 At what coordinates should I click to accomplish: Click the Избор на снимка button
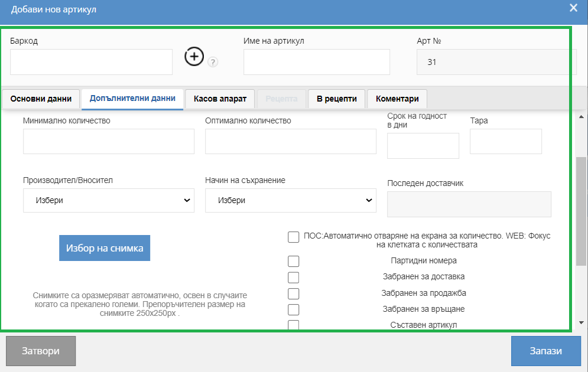(x=105, y=248)
